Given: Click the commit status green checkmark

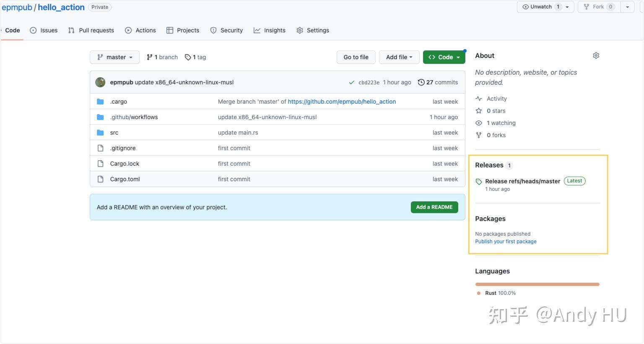Looking at the screenshot, I should tap(352, 82).
